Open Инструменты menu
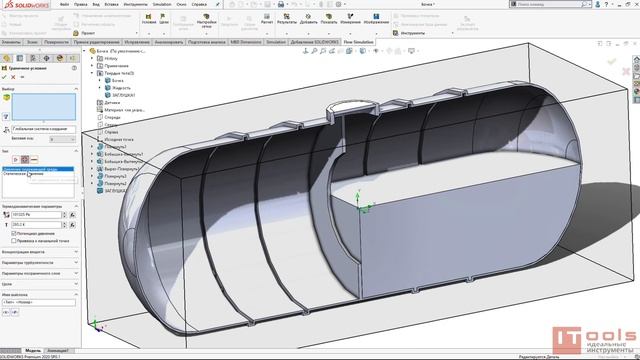This screenshot has height=360, width=640. 136,4
